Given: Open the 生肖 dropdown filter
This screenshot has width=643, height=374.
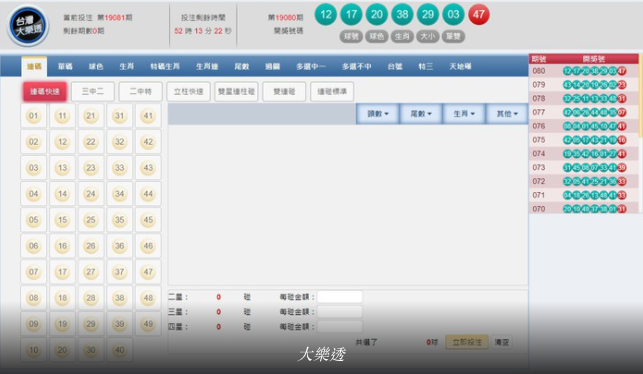Looking at the screenshot, I should coord(464,114).
